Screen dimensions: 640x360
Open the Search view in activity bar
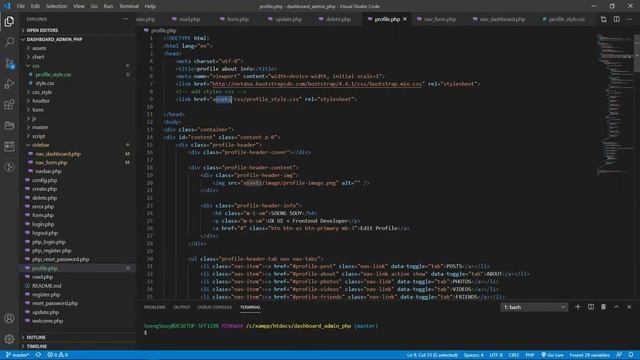tap(9, 42)
